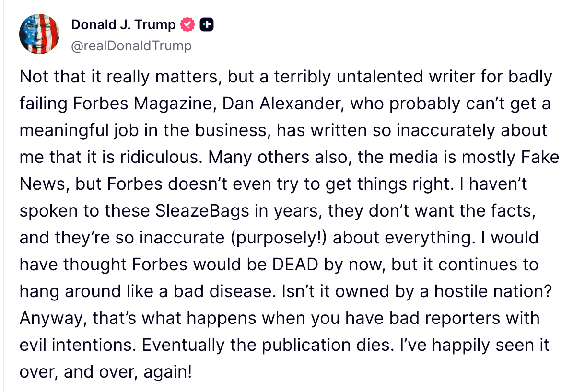Open the Donald J. Trump display name
585x392 pixels.
(x=123, y=24)
